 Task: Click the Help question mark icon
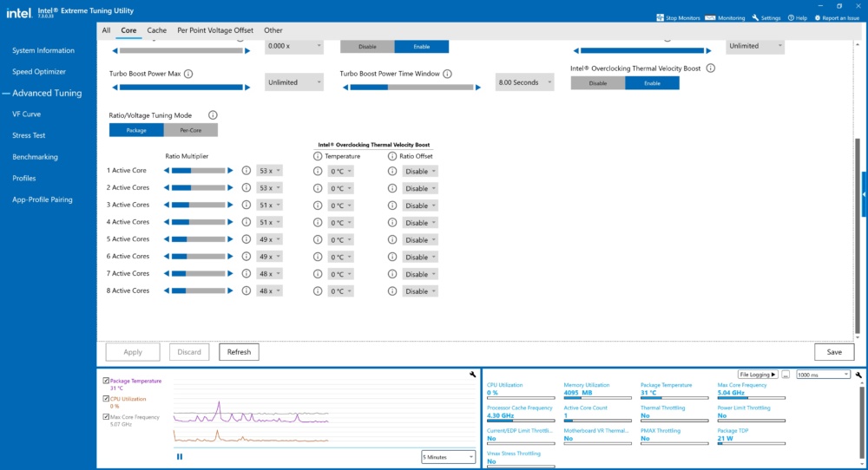click(x=791, y=17)
